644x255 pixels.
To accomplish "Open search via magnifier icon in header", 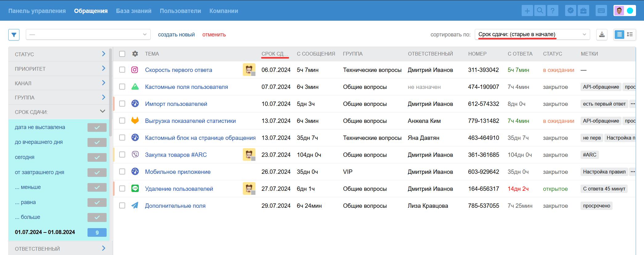I will pos(540,11).
